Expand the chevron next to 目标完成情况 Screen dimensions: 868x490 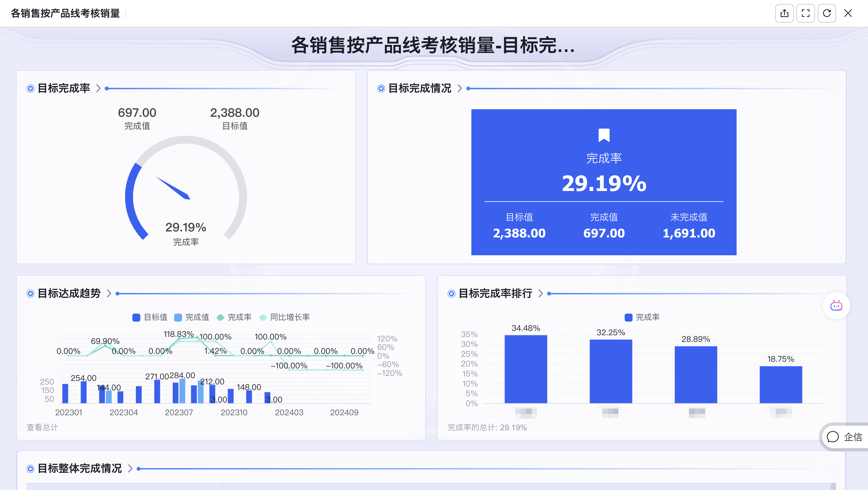459,88
